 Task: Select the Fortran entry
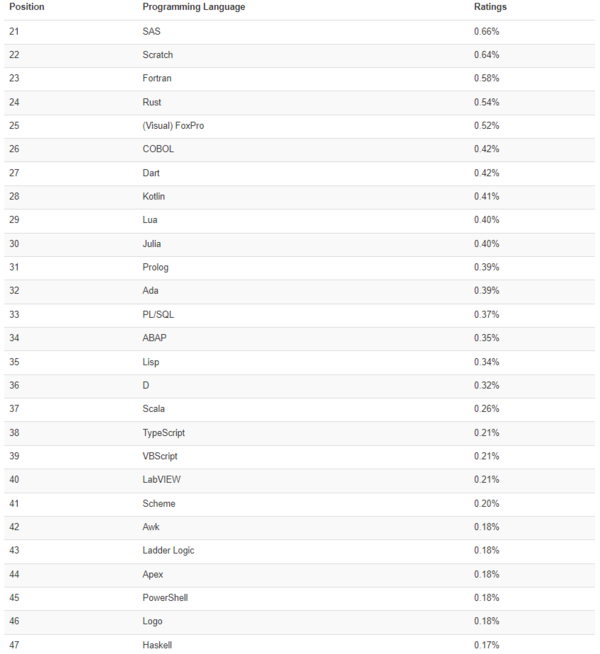pos(157,78)
